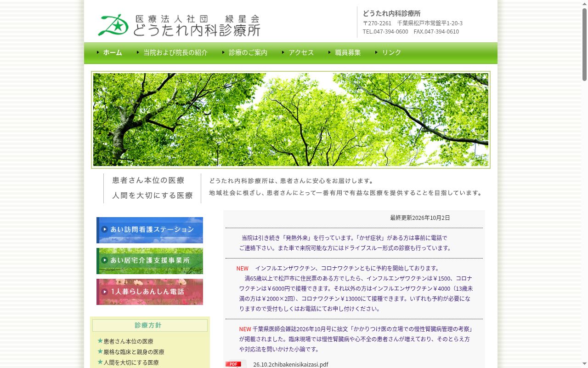Open 1人暮らしあんしん電話 banner

click(x=150, y=292)
